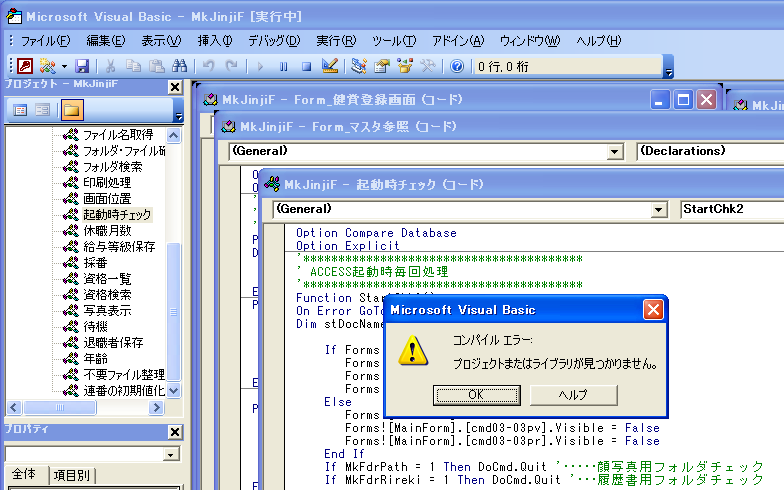The image size is (784, 490).
Task: Click project tree scroll down arrow
Action: pos(174,390)
